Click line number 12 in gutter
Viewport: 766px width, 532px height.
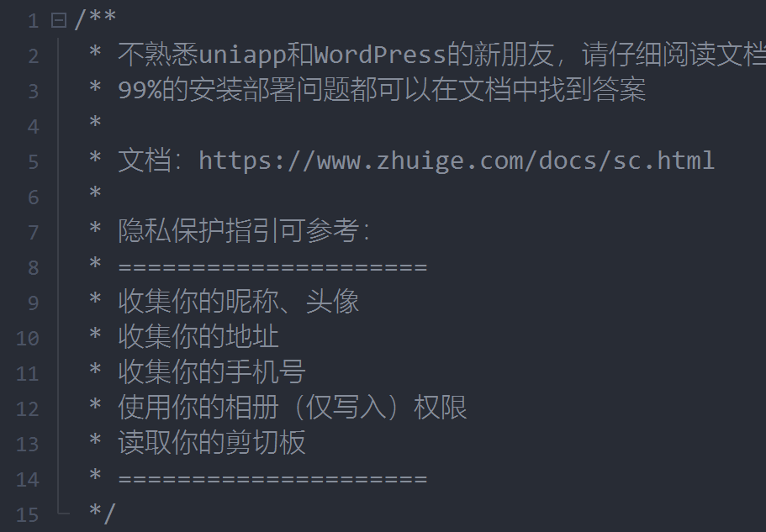pyautogui.click(x=28, y=409)
